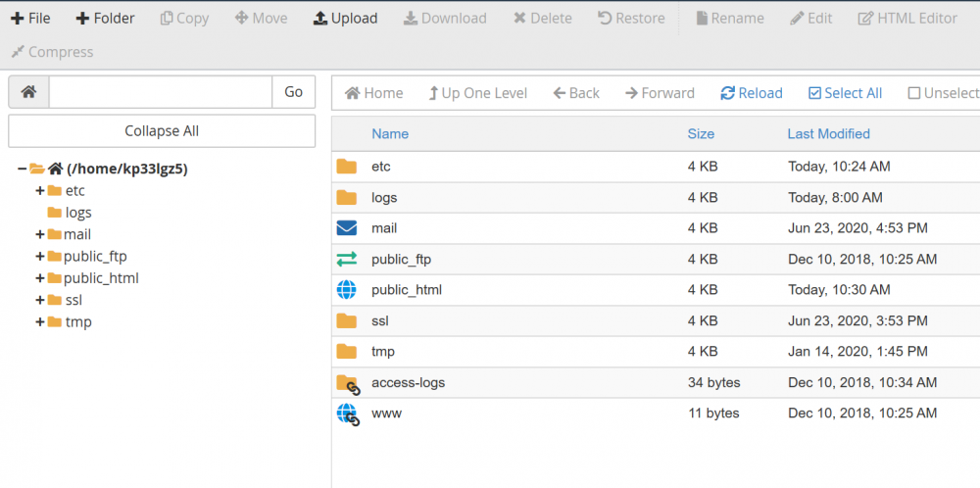Click the Unselect All checkbox
Screen dimensions: 980x488
942,93
